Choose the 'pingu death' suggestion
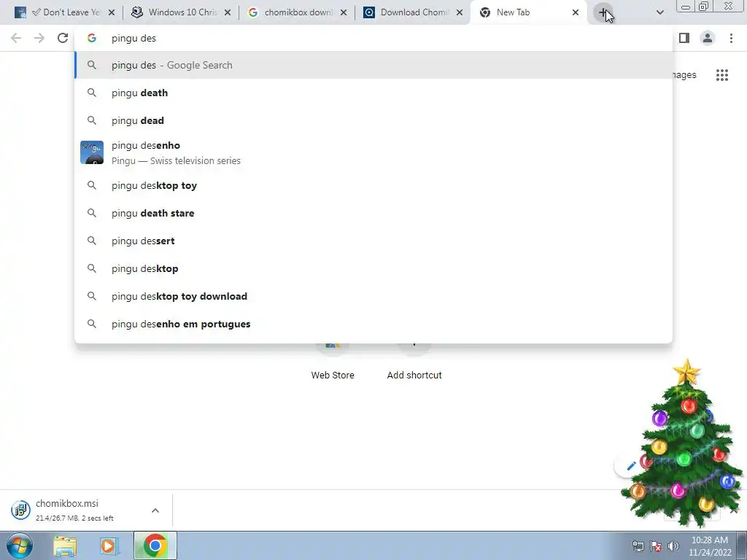 coord(373,93)
